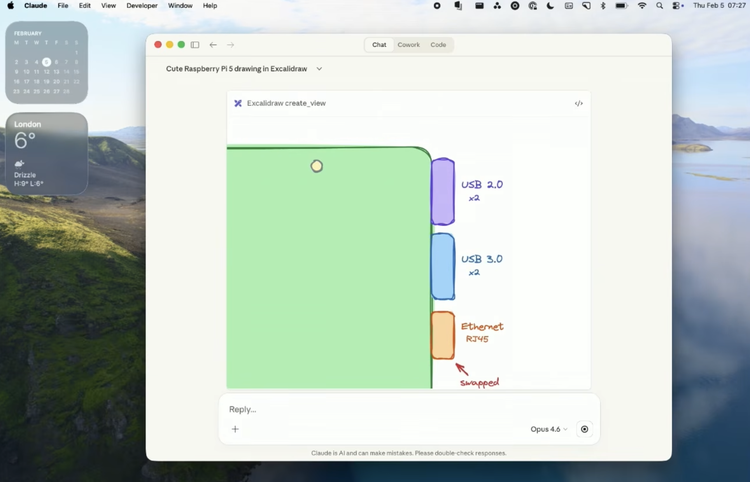Image resolution: width=750 pixels, height=482 pixels.
Task: Click the Wi-Fi icon in the menu bar
Action: pos(641,6)
